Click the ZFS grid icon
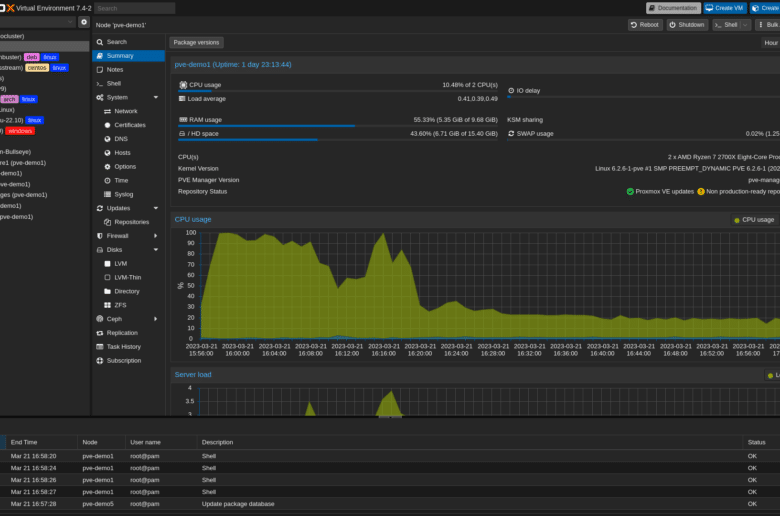Screen dimensions: 780x516 [x=107, y=305]
